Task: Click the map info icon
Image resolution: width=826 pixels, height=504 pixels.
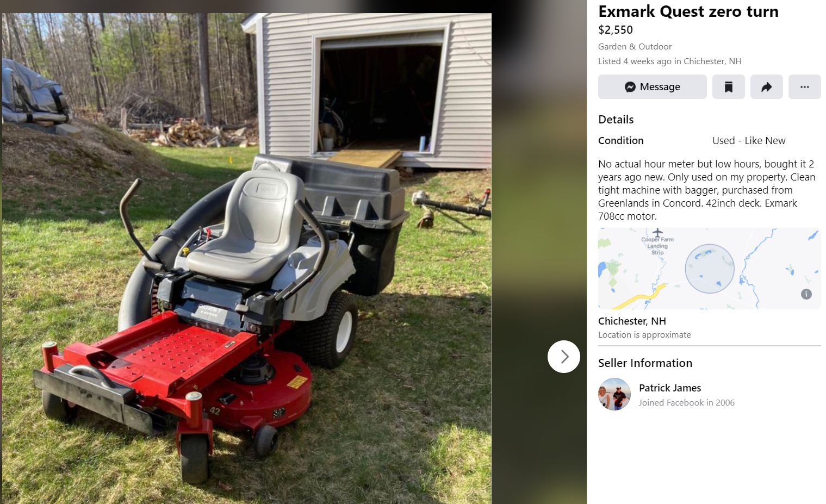Action: click(806, 294)
